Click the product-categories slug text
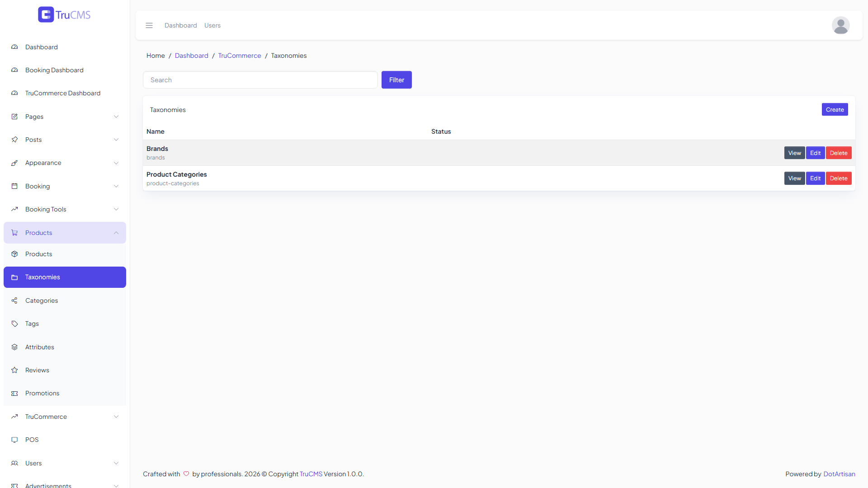The width and height of the screenshot is (868, 488). pos(173,183)
